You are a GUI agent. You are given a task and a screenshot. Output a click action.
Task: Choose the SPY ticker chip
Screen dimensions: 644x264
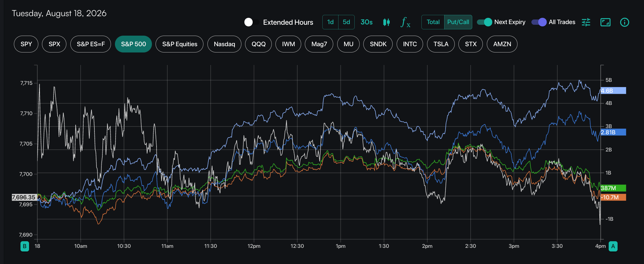click(26, 44)
